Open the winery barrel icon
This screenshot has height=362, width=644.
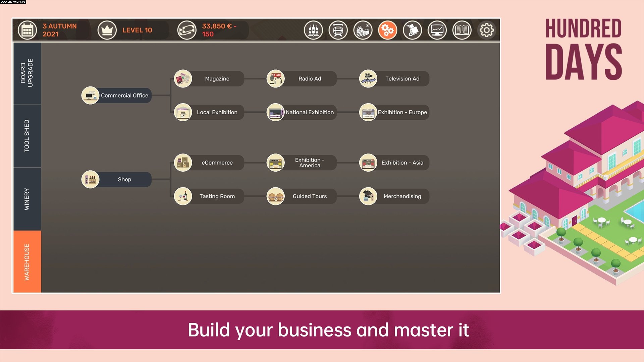[x=338, y=30]
